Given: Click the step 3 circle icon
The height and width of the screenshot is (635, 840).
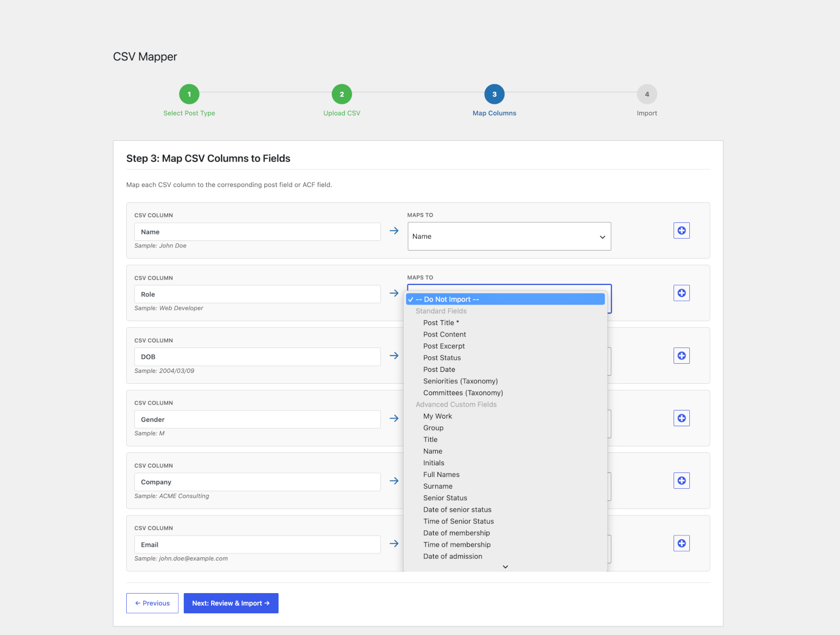Looking at the screenshot, I should click(495, 94).
